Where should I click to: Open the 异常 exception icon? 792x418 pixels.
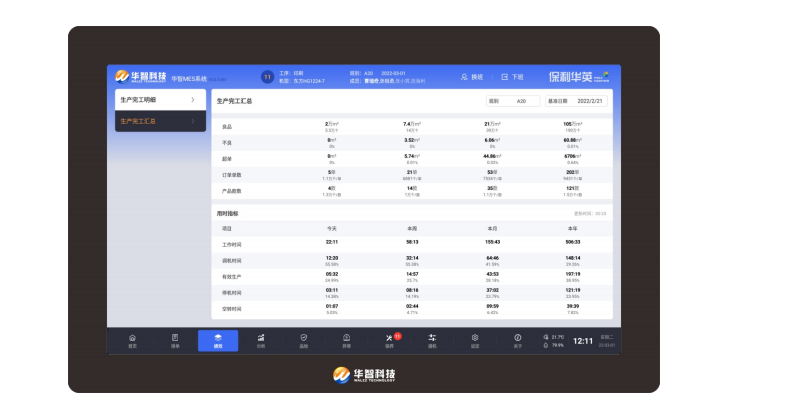[x=347, y=340]
